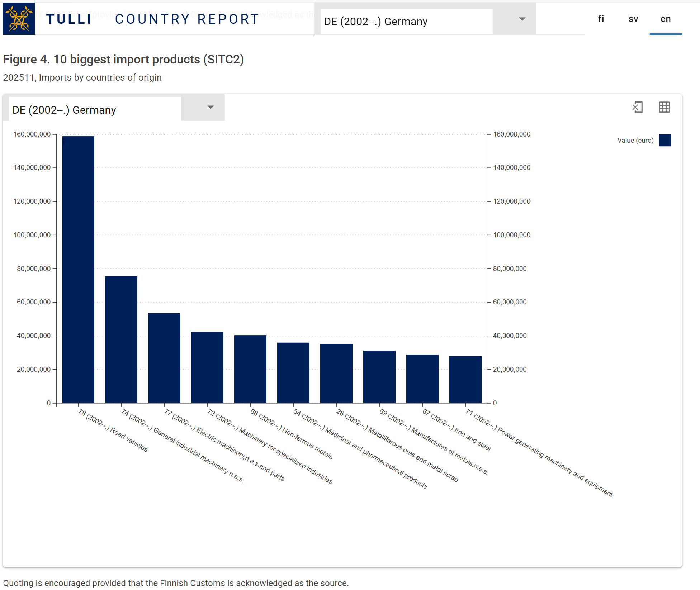
Task: Click the Road vehicles bar
Action: pyautogui.click(x=78, y=269)
